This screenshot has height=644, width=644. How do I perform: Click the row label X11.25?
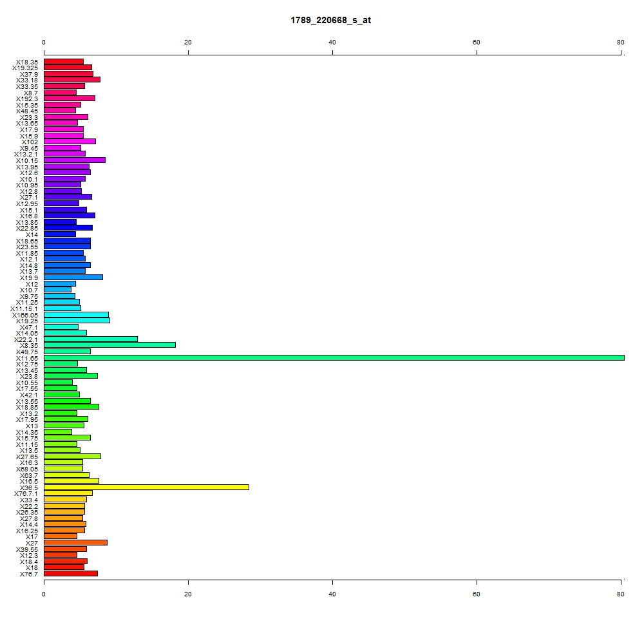click(27, 302)
